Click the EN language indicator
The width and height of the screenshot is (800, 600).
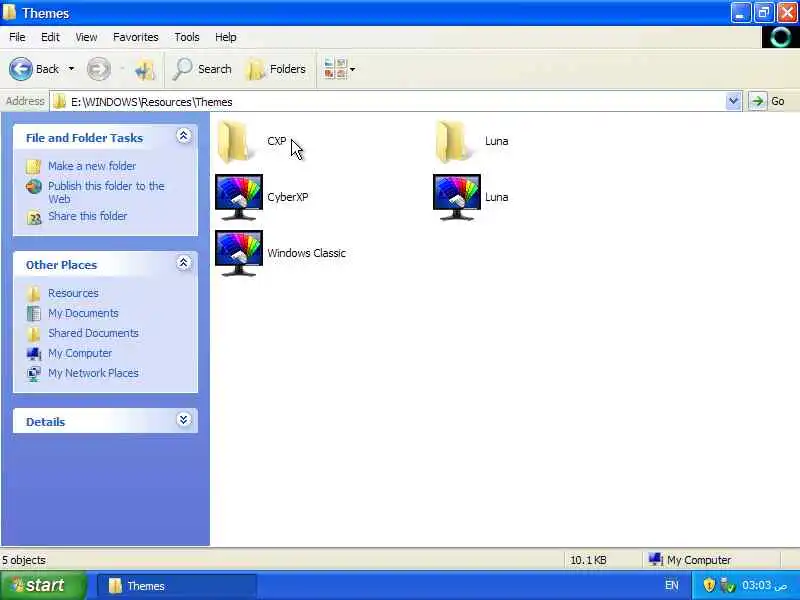coord(671,585)
